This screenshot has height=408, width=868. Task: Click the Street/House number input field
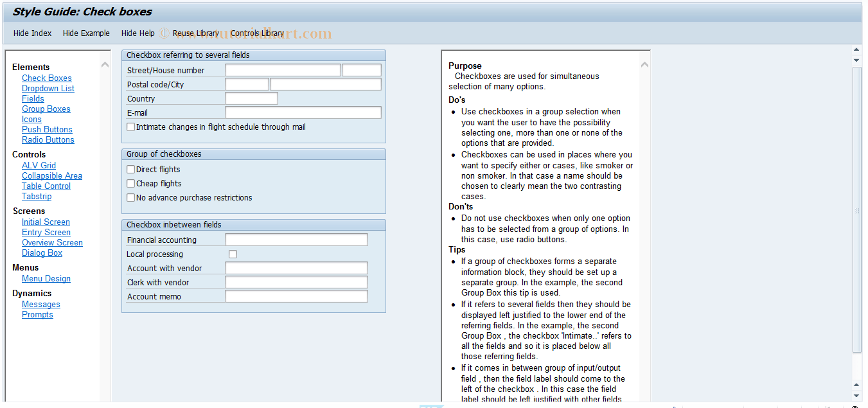click(283, 69)
